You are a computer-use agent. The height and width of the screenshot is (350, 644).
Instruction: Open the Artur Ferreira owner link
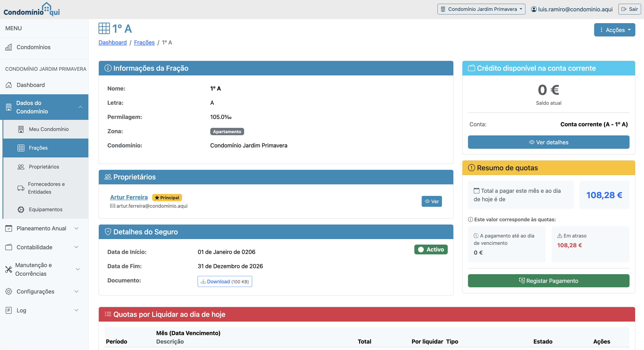pos(129,197)
